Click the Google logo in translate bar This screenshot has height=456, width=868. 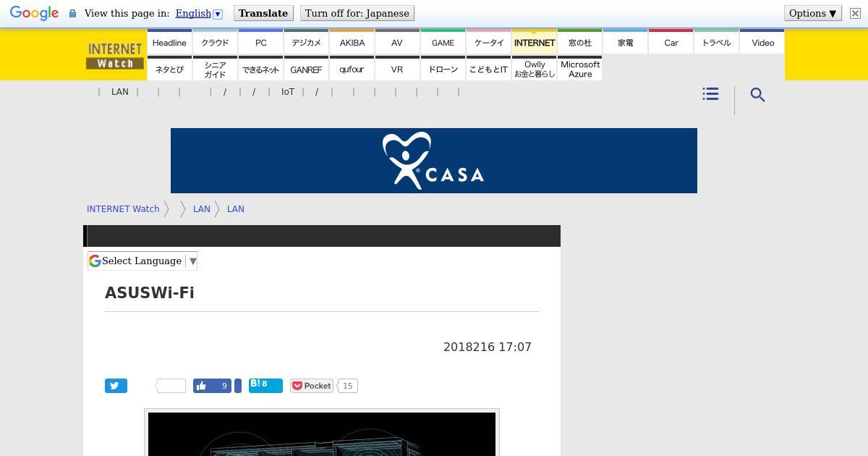click(x=34, y=14)
